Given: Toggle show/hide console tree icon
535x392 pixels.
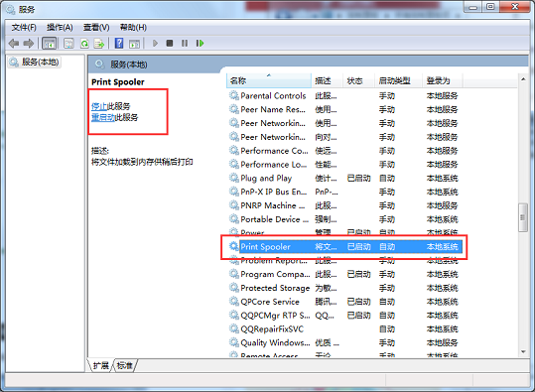Looking at the screenshot, I should tap(50, 44).
